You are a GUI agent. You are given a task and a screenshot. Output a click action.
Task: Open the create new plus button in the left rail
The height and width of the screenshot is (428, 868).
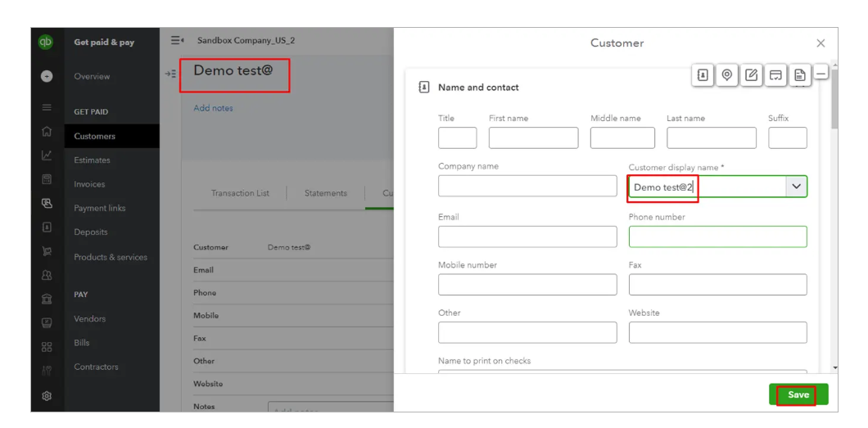[47, 76]
